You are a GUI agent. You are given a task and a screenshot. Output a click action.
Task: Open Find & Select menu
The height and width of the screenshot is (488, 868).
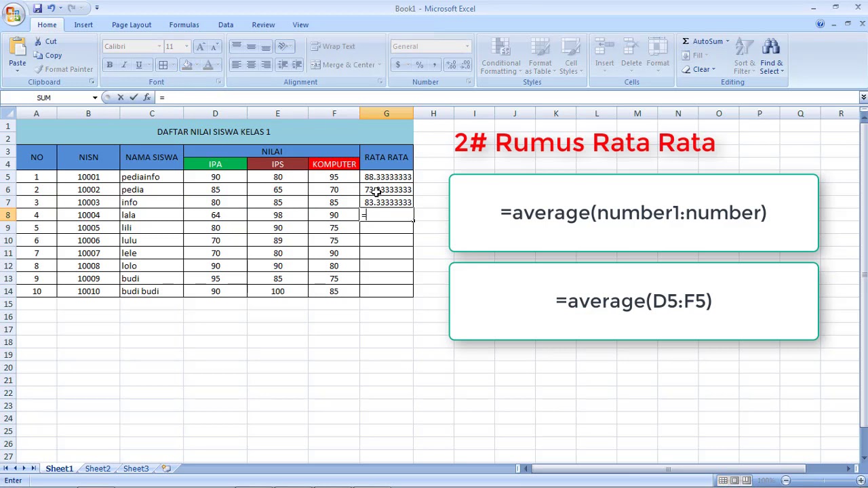pos(771,56)
